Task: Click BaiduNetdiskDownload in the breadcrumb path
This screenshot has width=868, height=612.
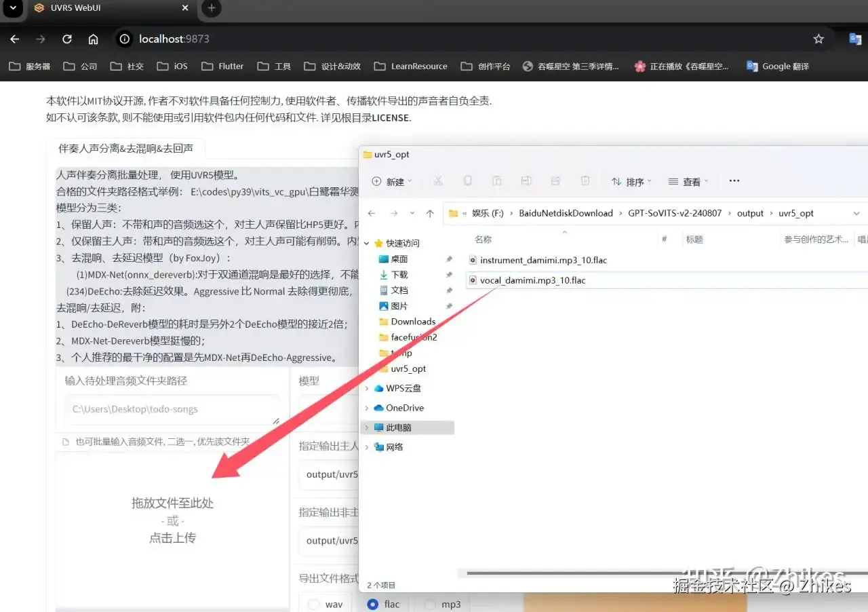Action: 566,213
